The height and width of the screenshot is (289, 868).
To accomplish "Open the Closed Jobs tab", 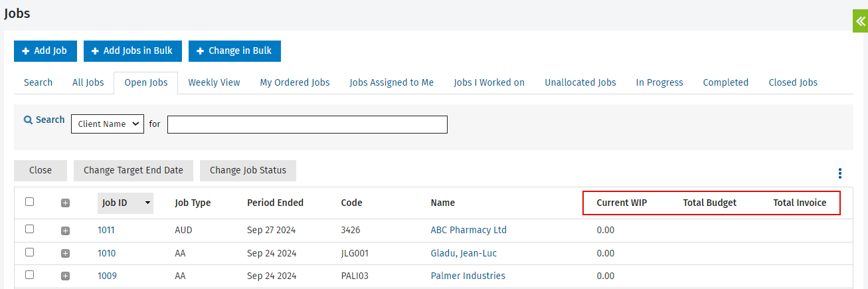I will [x=793, y=83].
